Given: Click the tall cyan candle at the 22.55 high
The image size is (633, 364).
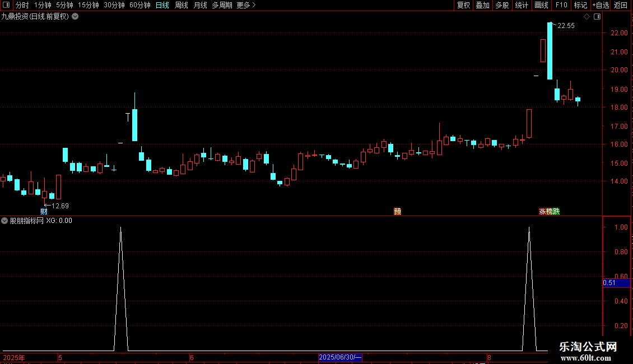Looking at the screenshot, I should pos(550,51).
